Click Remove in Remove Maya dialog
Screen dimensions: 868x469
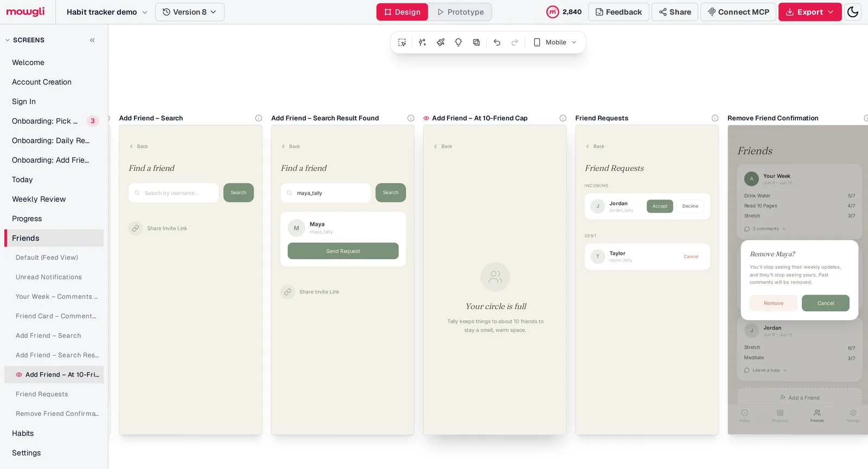pyautogui.click(x=773, y=303)
